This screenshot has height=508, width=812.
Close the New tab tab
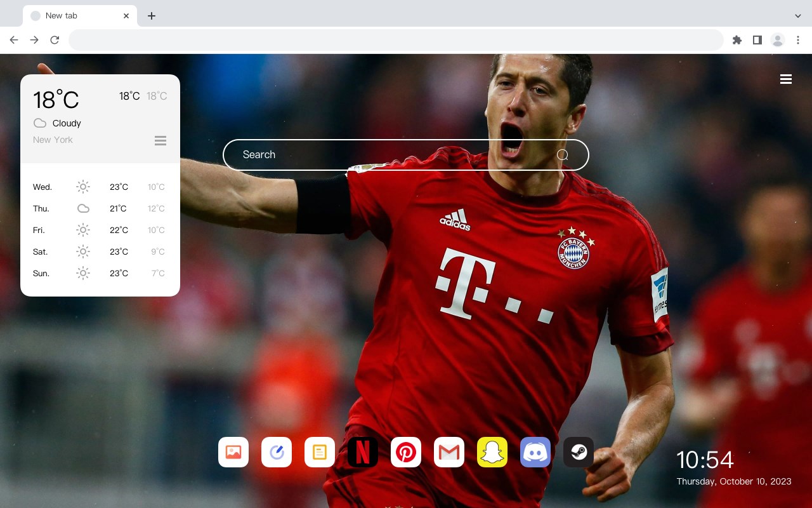coord(126,16)
